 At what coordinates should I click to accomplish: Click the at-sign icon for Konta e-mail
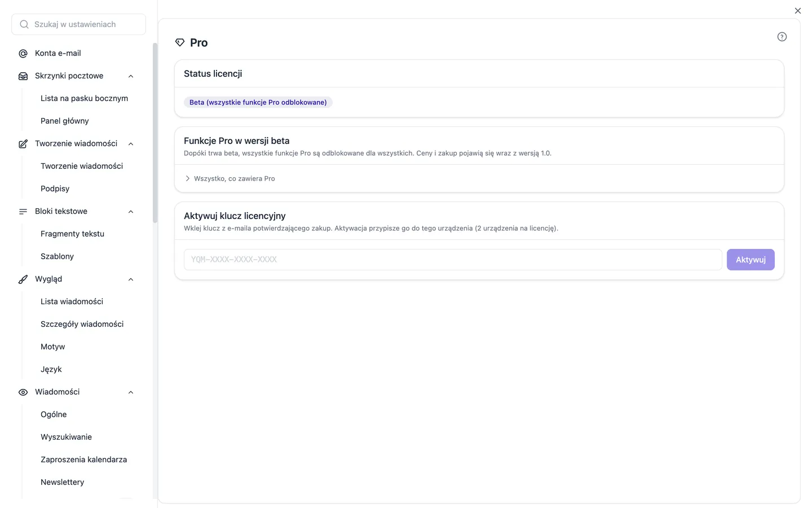(x=23, y=54)
